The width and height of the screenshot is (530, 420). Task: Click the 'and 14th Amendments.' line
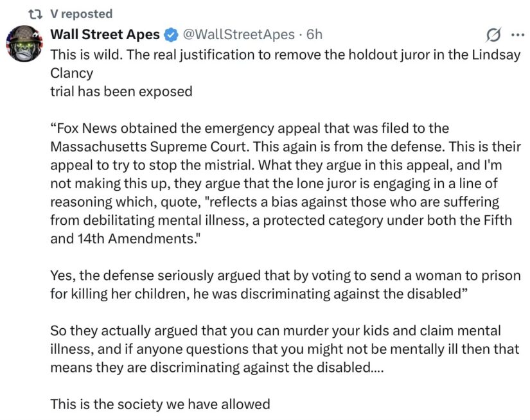tap(125, 238)
